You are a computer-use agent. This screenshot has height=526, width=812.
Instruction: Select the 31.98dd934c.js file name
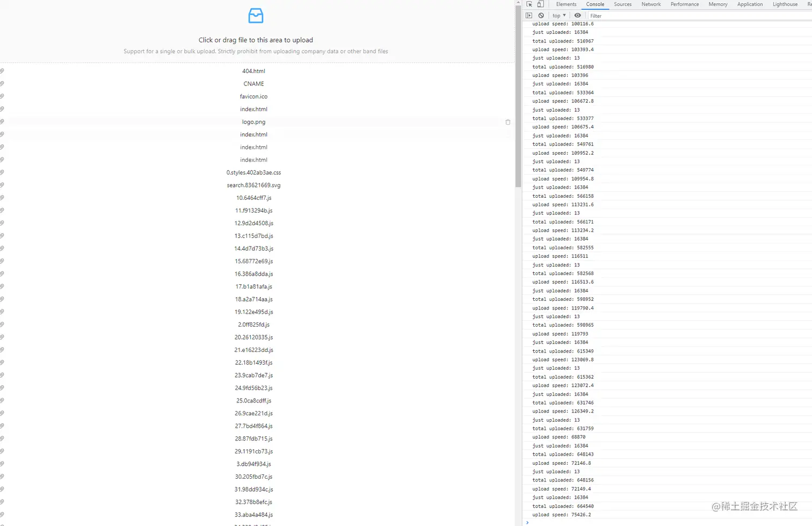253,489
